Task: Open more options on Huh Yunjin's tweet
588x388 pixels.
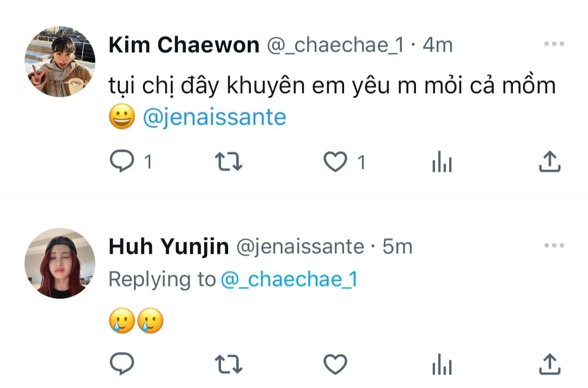Action: tap(554, 246)
